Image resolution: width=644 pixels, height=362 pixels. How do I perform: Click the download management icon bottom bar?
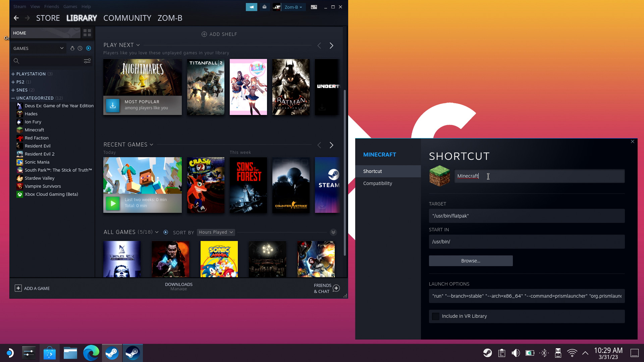[179, 287]
